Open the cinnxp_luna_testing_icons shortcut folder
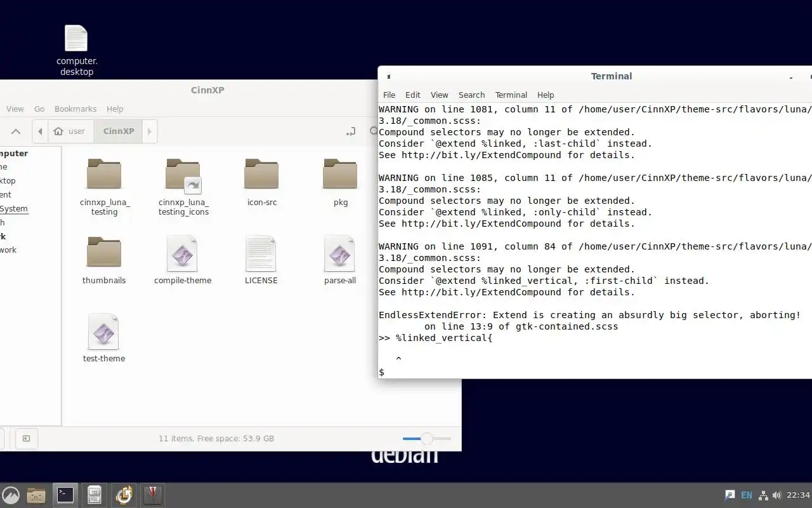Viewport: 812px width, 508px height. pyautogui.click(x=183, y=187)
